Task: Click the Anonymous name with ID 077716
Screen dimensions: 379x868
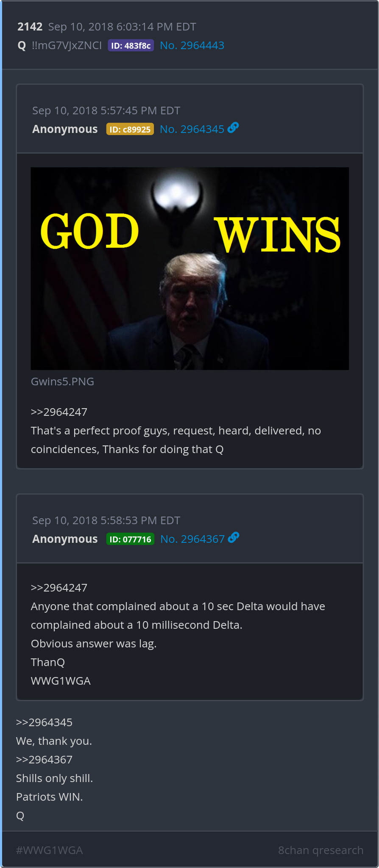Action: [x=65, y=539]
